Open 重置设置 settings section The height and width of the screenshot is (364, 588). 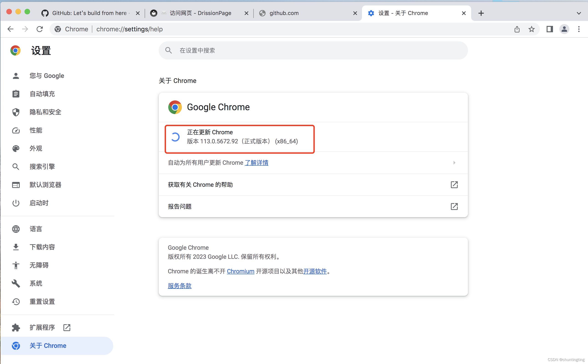(42, 302)
